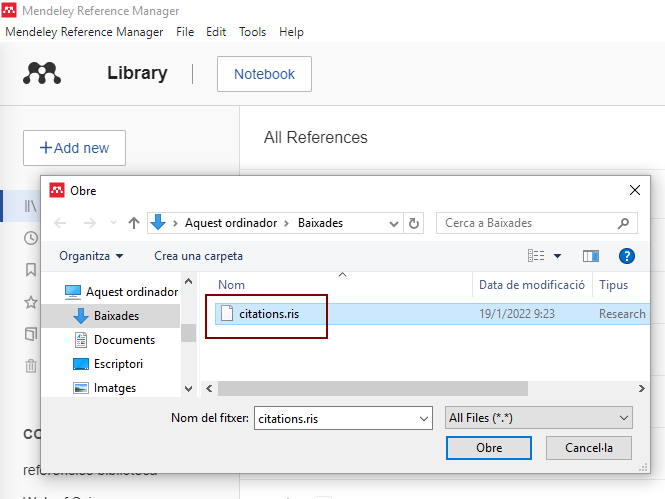Click the Obre button
Screen dimensions: 665x499
pyautogui.click(x=489, y=448)
